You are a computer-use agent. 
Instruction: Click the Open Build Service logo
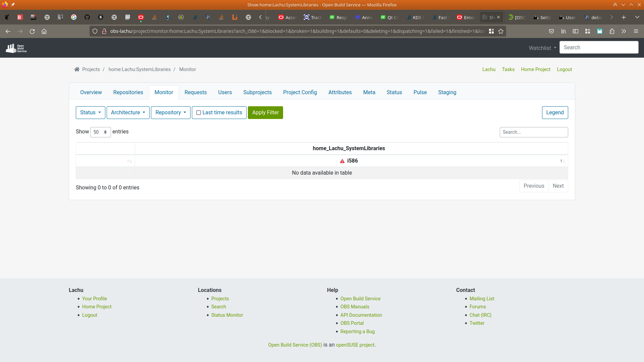[x=16, y=48]
